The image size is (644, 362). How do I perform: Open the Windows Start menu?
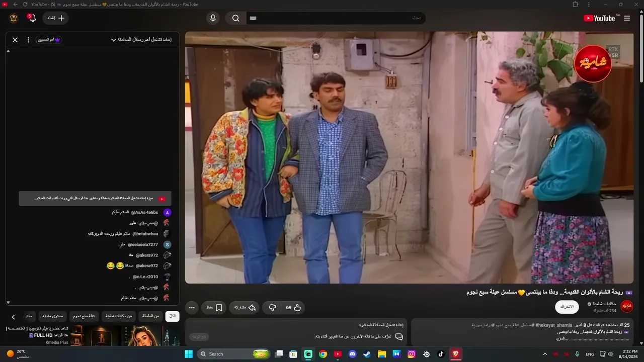tap(189, 354)
